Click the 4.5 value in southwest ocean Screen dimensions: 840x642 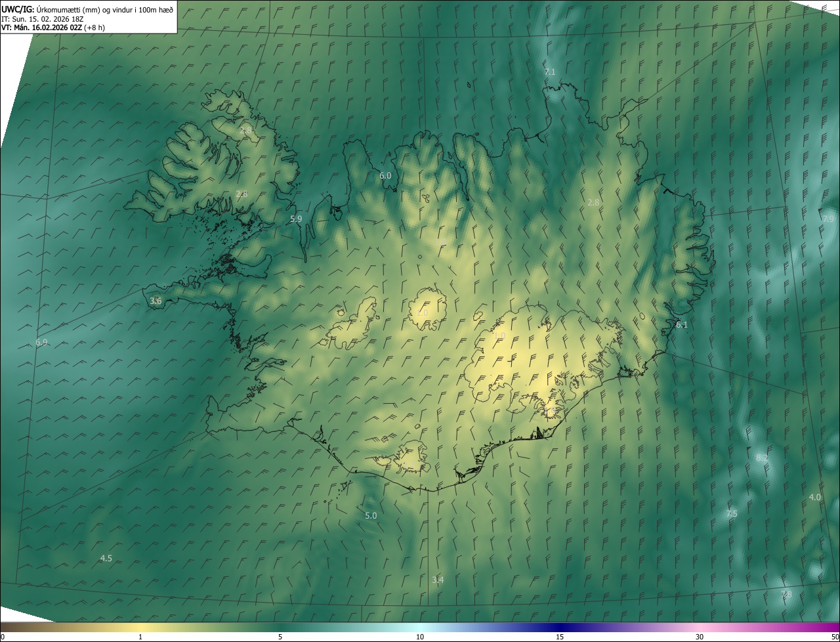[106, 558]
